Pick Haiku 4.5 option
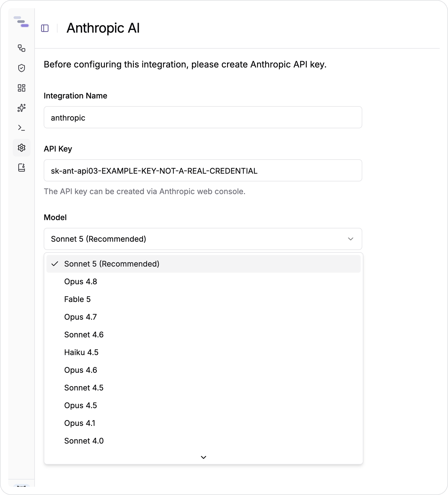The height and width of the screenshot is (495, 448). pos(204,352)
